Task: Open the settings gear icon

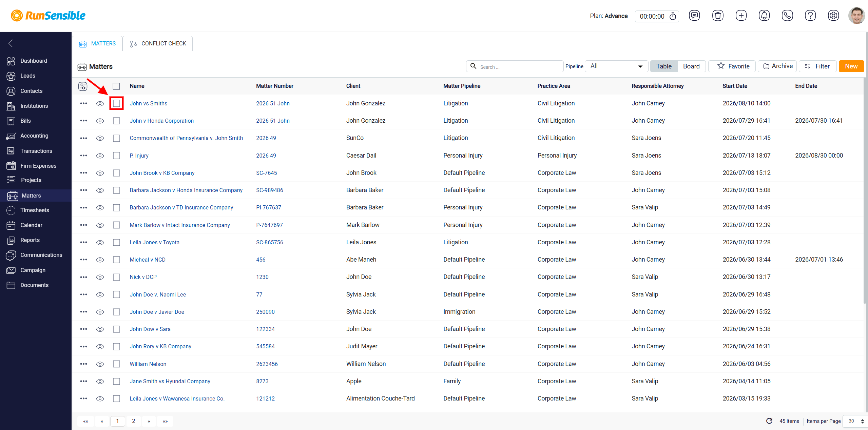Action: tap(833, 16)
